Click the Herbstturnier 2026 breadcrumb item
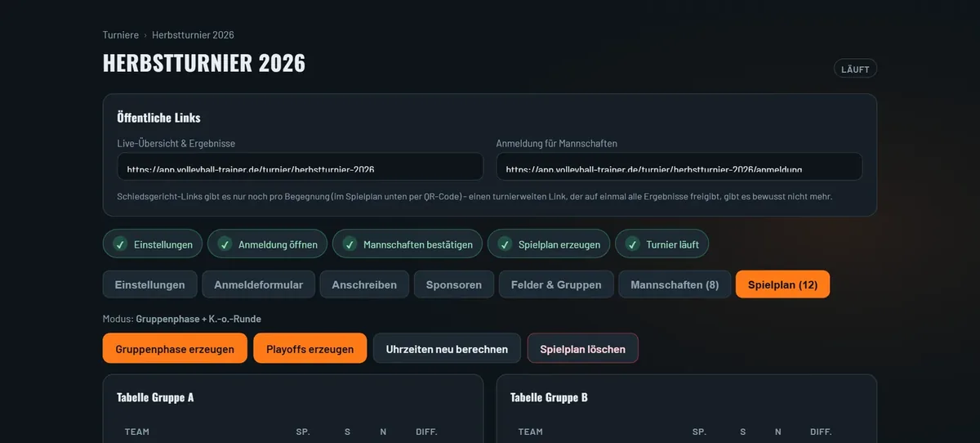 coord(194,35)
